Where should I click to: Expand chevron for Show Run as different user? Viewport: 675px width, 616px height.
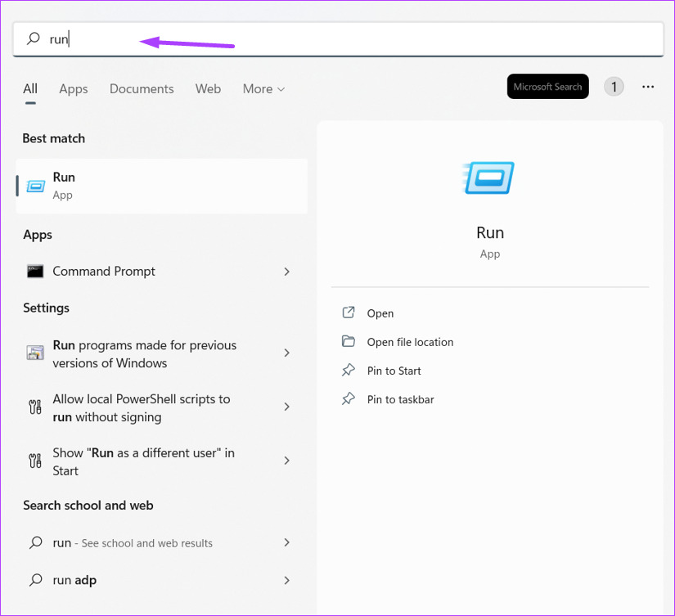tap(286, 461)
